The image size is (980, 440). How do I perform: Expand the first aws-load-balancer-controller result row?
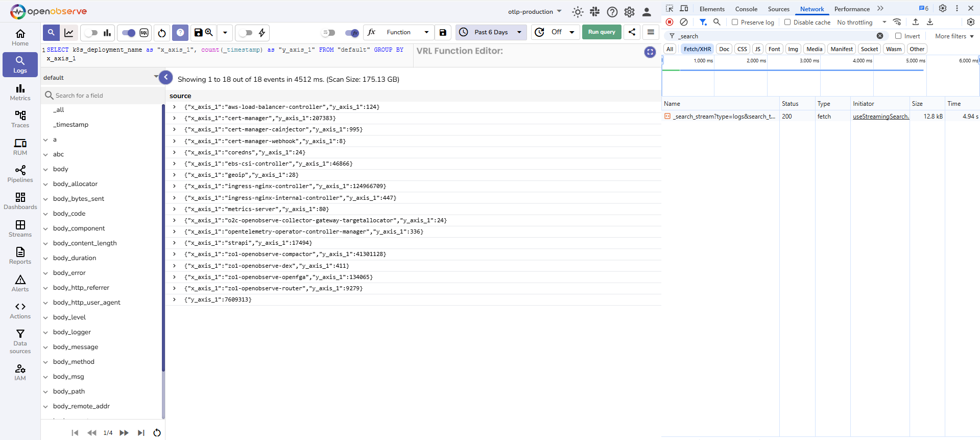pyautogui.click(x=174, y=107)
